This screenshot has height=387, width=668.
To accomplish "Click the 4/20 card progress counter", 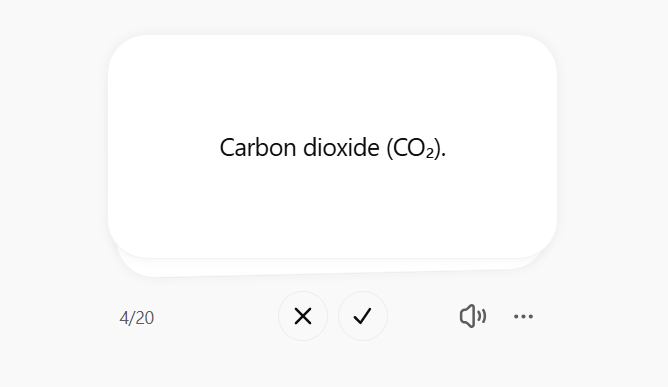I will 137,318.
